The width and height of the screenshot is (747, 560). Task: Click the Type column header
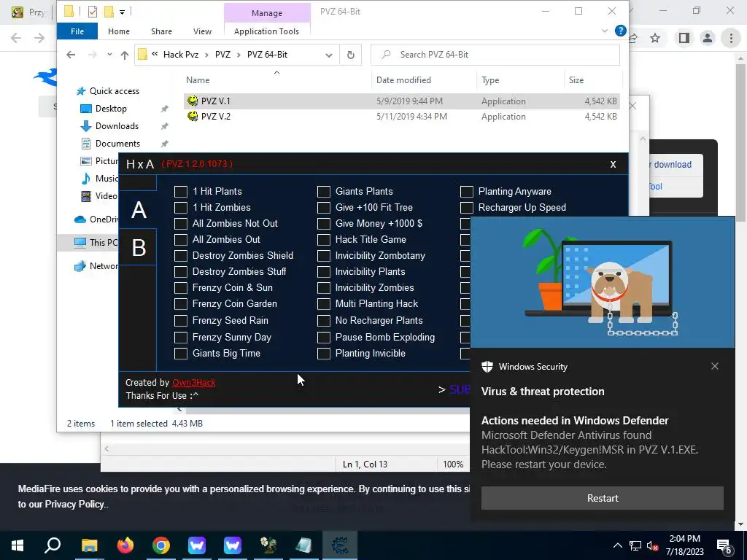490,80
